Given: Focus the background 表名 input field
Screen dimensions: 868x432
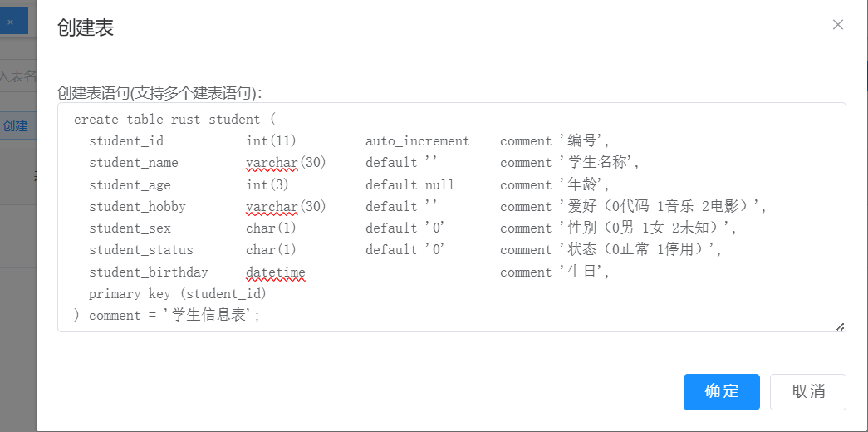Looking at the screenshot, I should click(x=18, y=76).
